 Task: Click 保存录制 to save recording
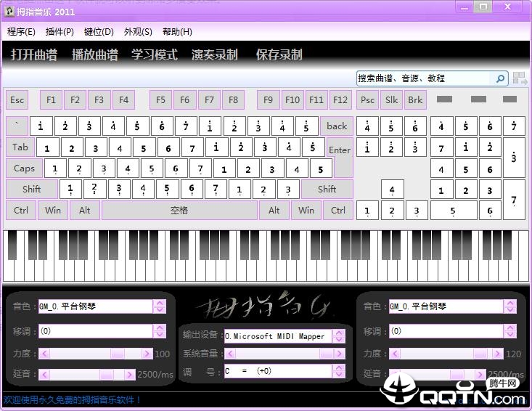(279, 54)
